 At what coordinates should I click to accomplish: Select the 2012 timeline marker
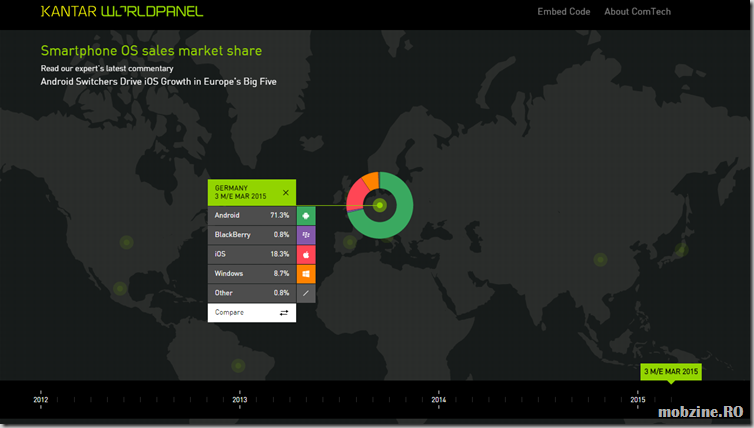pyautogui.click(x=41, y=400)
